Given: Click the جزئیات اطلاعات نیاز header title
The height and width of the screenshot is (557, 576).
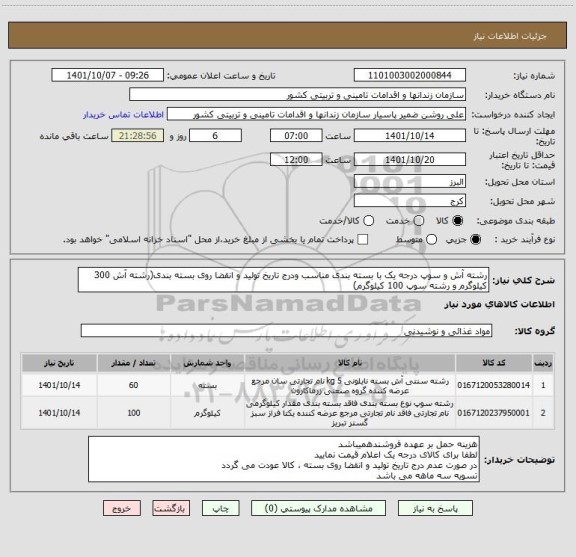Looking at the screenshot, I should click(x=510, y=36).
